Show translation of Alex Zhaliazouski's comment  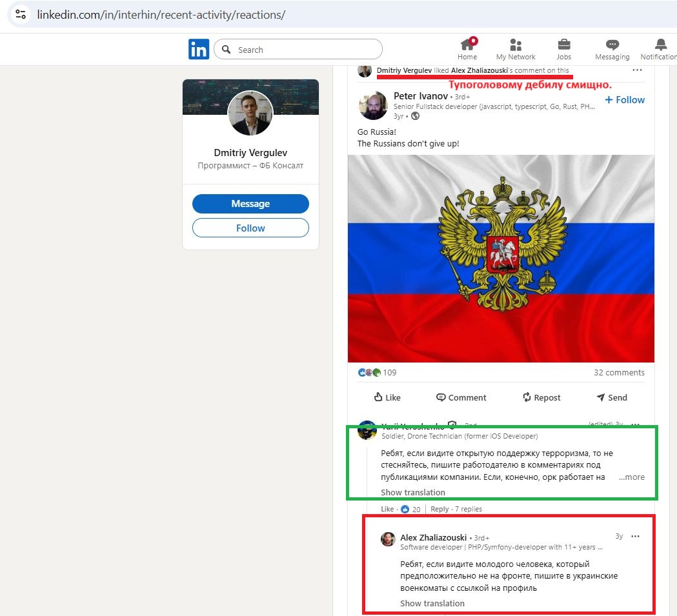(x=432, y=603)
